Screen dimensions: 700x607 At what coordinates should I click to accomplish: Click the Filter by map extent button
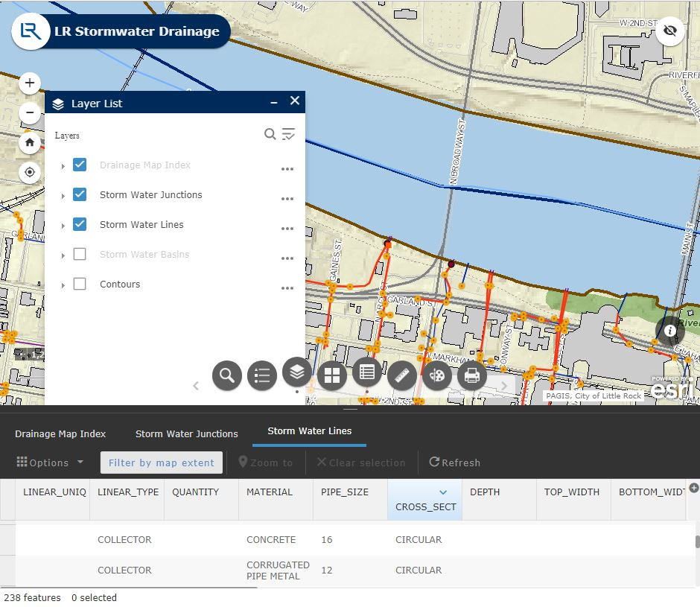pos(161,462)
